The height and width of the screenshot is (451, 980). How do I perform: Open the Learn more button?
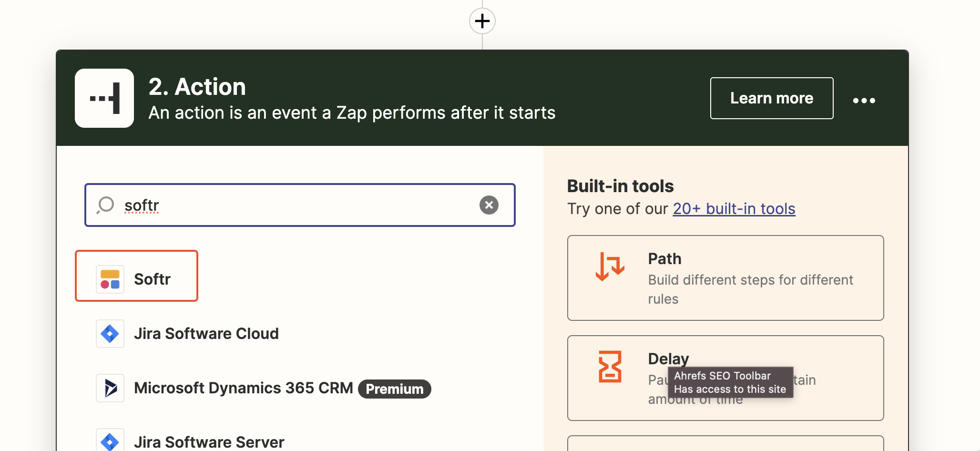coord(772,98)
